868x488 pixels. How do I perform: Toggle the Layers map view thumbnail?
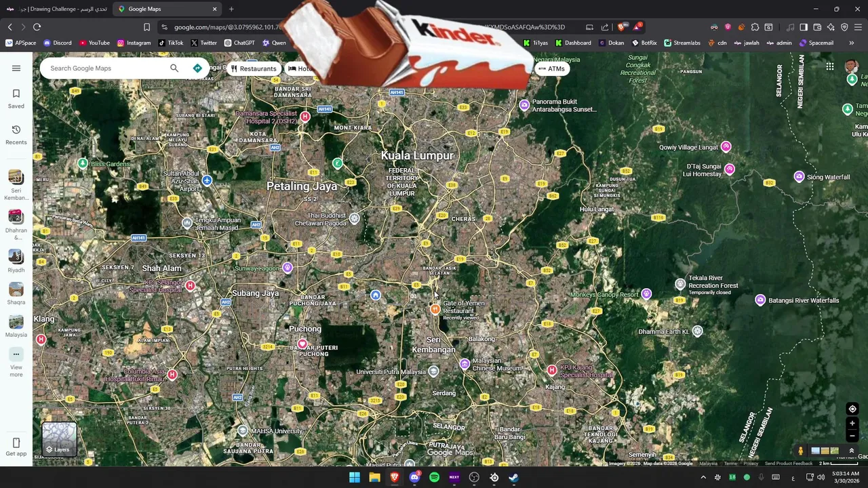[x=59, y=439]
